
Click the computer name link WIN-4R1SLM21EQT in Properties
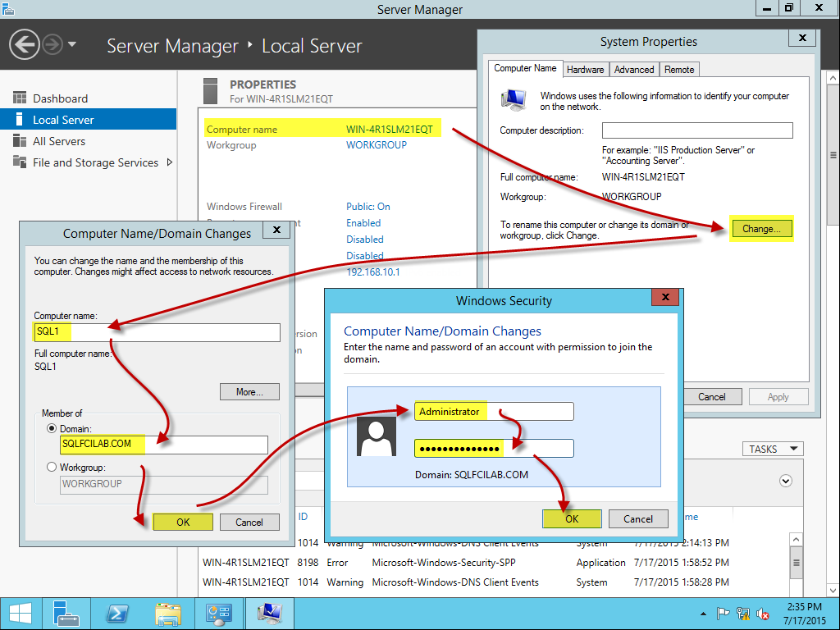point(389,129)
